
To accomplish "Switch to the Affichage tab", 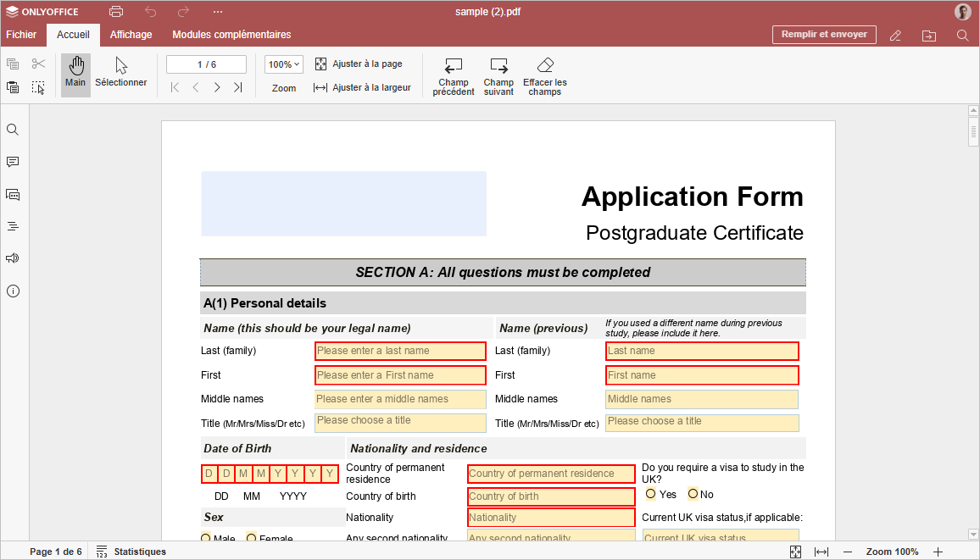I will [x=131, y=35].
